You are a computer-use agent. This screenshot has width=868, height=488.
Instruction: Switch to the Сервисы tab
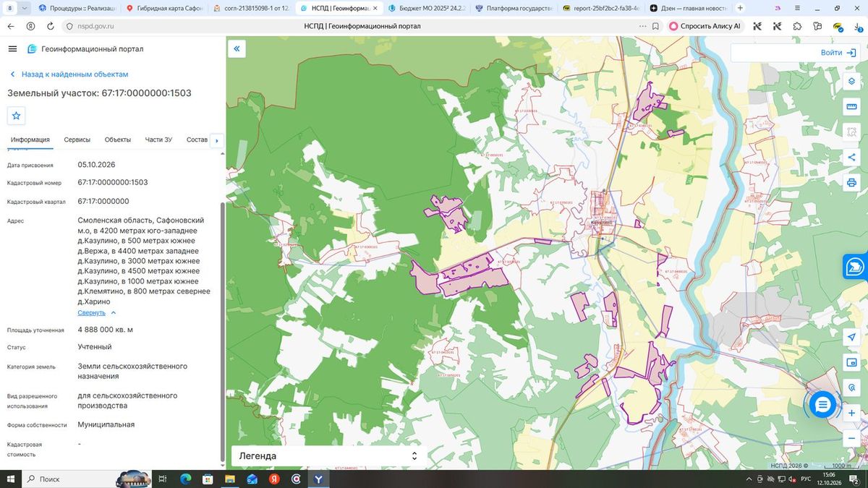77,140
